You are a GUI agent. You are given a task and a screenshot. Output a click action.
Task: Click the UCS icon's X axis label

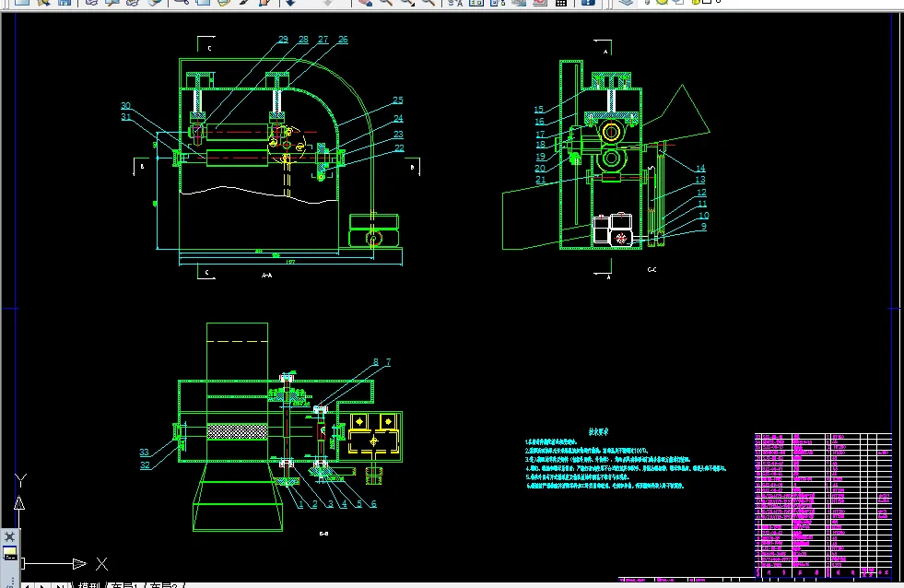pos(101,564)
